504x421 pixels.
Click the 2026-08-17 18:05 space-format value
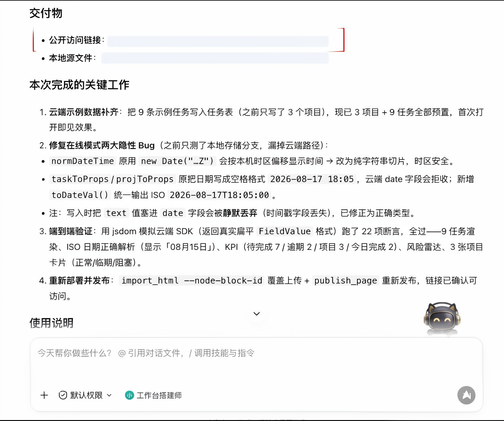312,179
